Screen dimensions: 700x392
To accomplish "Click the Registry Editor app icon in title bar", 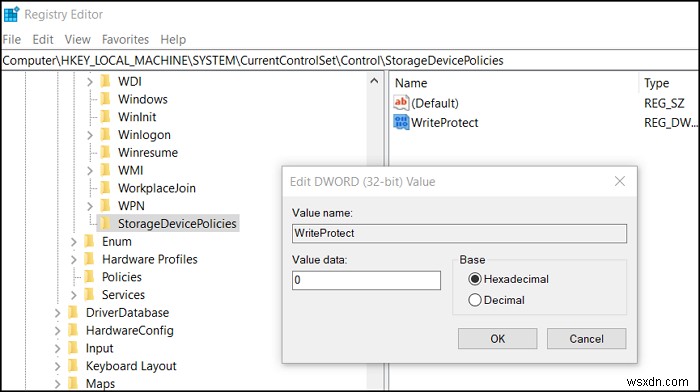I will (x=11, y=14).
